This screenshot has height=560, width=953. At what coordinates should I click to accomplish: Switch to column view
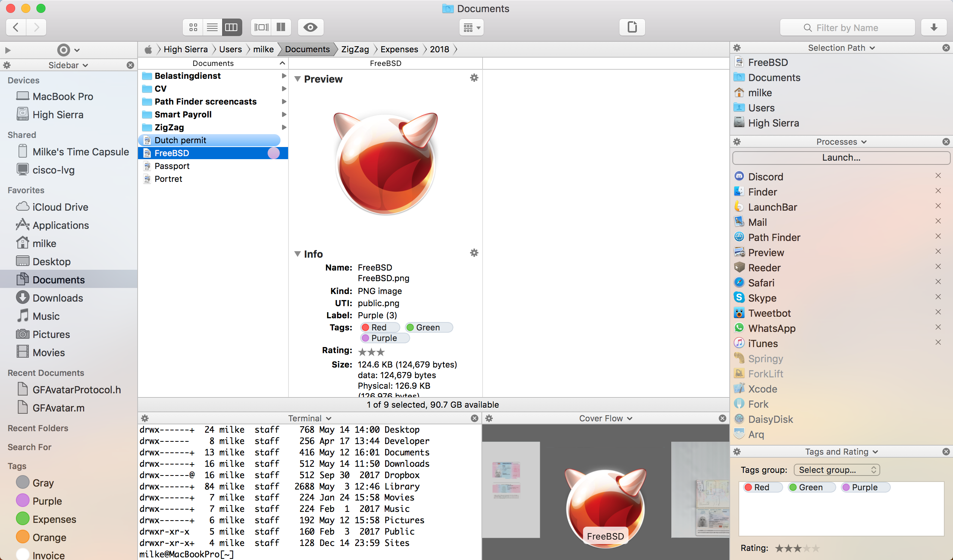232,27
